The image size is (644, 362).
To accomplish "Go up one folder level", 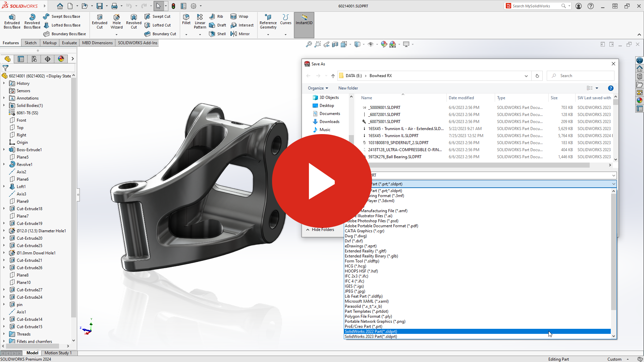I will click(x=333, y=76).
